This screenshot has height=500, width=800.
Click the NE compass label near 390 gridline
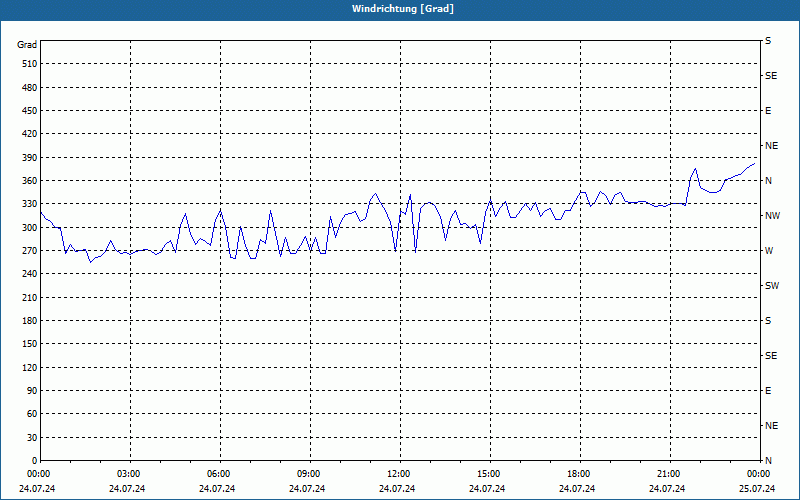click(x=771, y=146)
